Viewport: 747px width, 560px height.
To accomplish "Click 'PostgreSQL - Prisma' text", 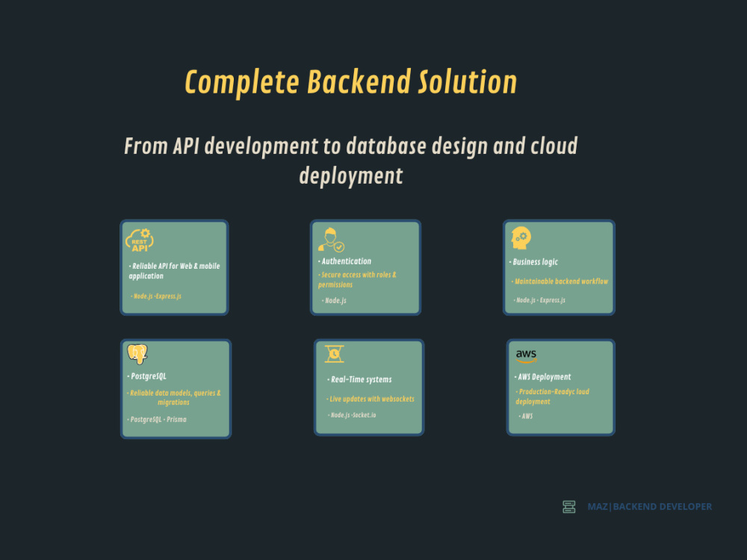I will point(157,420).
